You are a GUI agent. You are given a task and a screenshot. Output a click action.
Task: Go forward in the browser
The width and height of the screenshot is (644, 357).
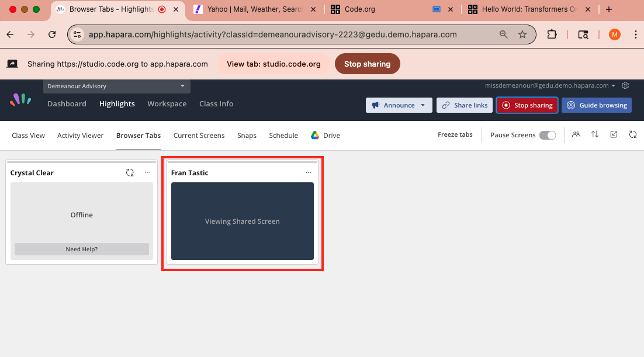point(31,34)
